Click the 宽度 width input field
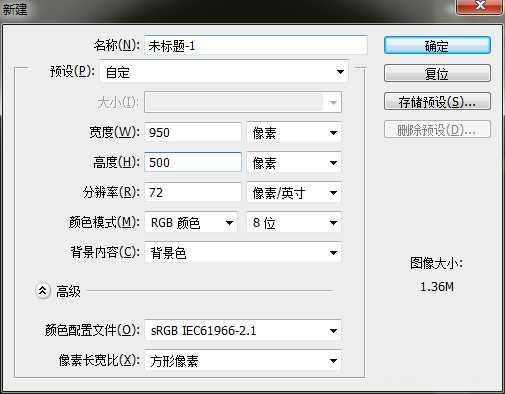505x394 pixels. (193, 132)
